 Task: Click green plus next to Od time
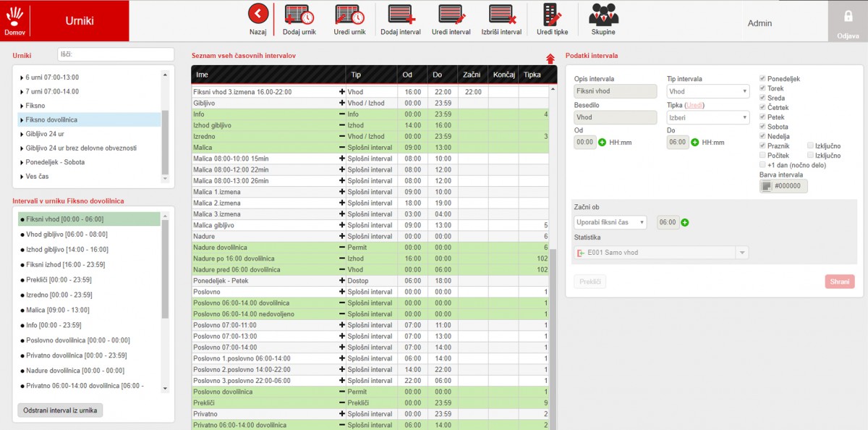(x=602, y=142)
